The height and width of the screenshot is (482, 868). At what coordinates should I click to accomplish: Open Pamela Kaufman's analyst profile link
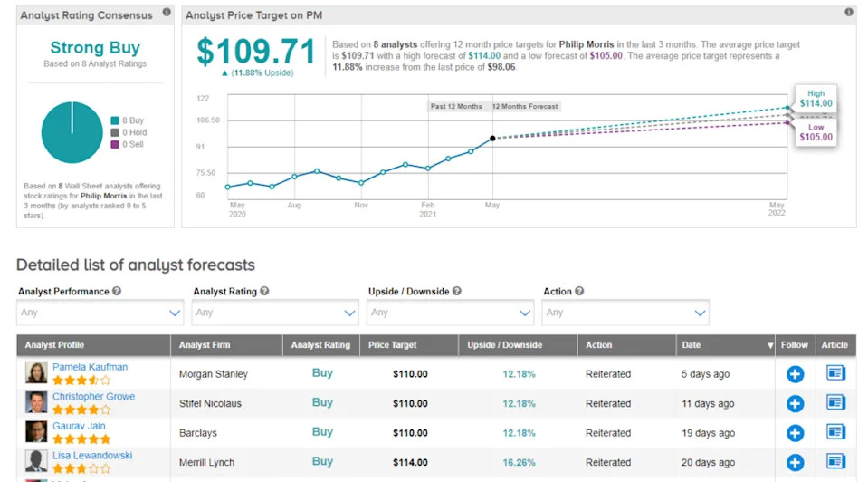[x=90, y=367]
